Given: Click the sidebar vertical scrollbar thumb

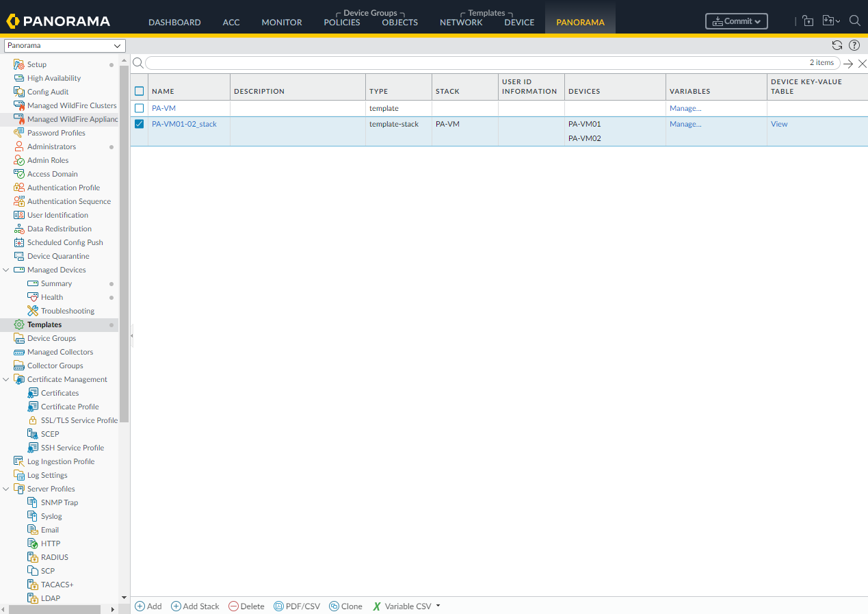Looking at the screenshot, I should (124, 243).
